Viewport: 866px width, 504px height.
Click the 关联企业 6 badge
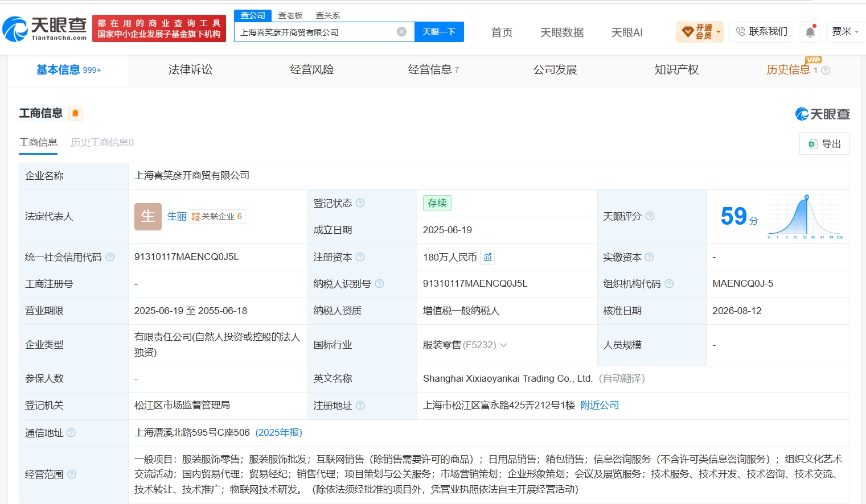tap(217, 217)
